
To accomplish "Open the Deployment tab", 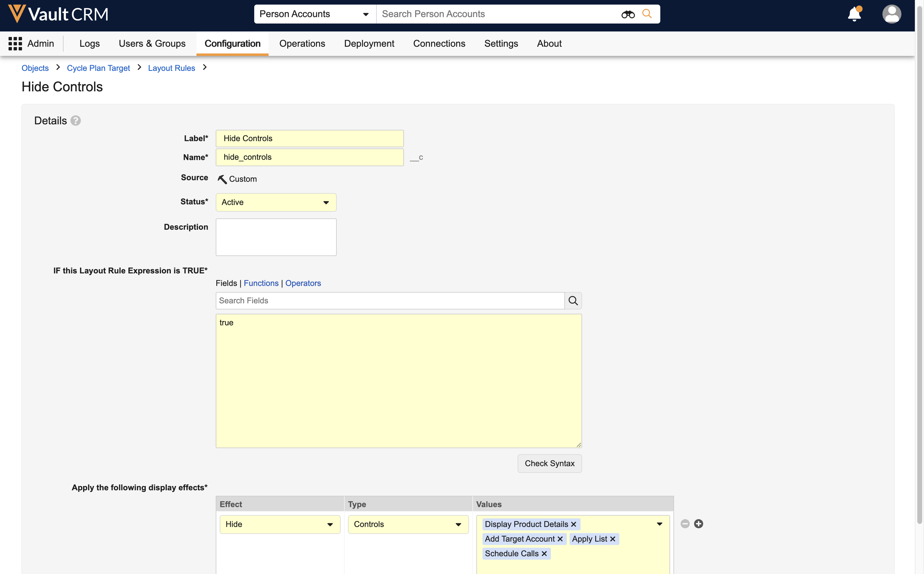I will (369, 44).
